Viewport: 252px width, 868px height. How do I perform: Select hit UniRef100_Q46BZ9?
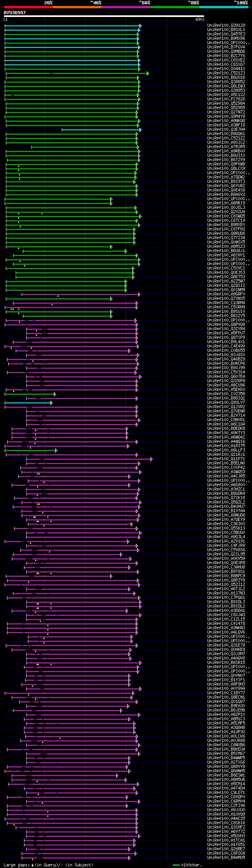tap(226, 359)
